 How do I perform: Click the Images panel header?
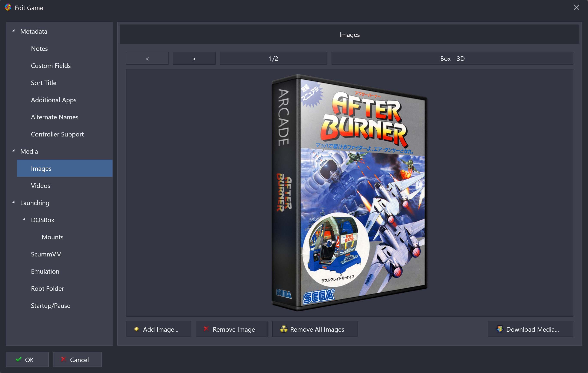[x=349, y=34]
